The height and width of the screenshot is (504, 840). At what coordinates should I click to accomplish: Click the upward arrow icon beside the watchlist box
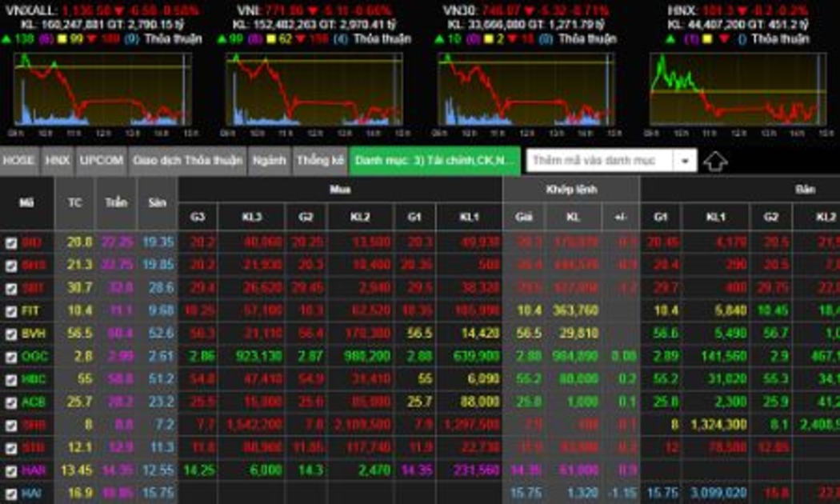pos(715,161)
